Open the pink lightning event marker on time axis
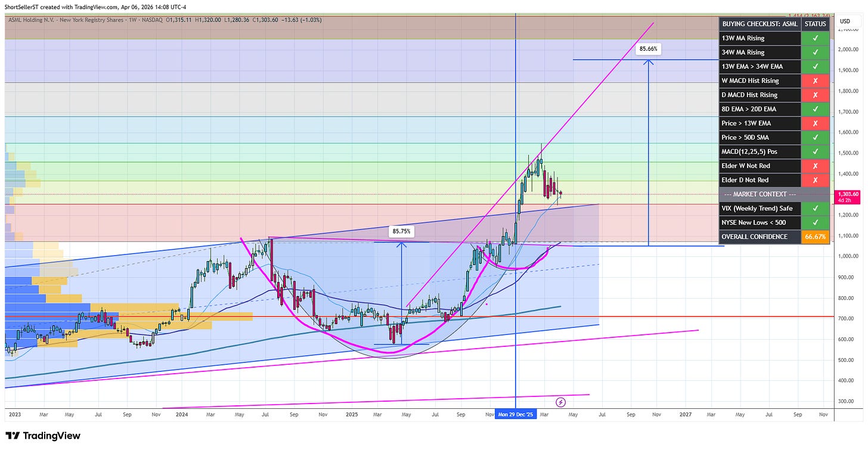The image size is (868, 450). [x=560, y=402]
